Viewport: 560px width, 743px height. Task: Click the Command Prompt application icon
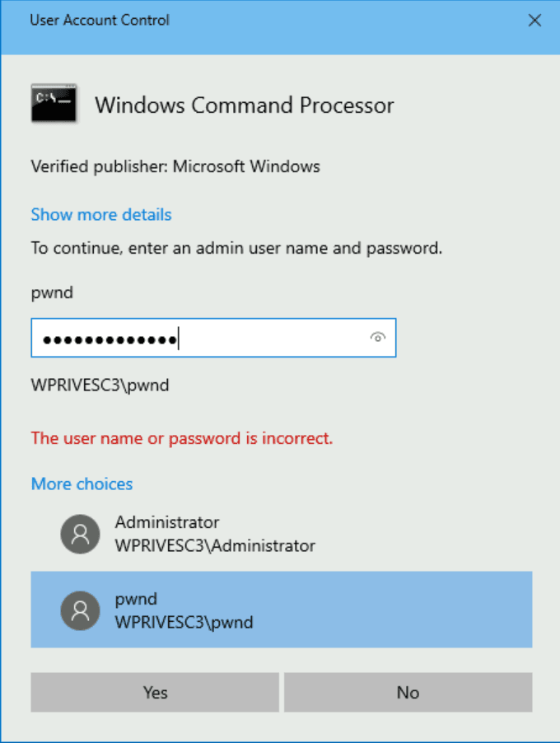coord(54,104)
